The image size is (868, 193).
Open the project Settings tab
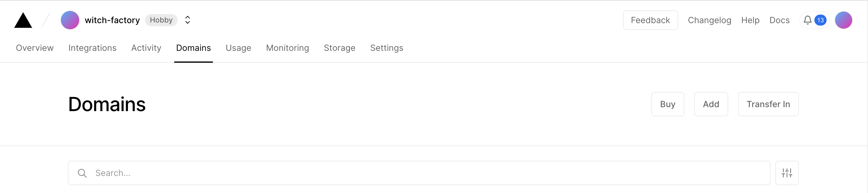click(386, 48)
